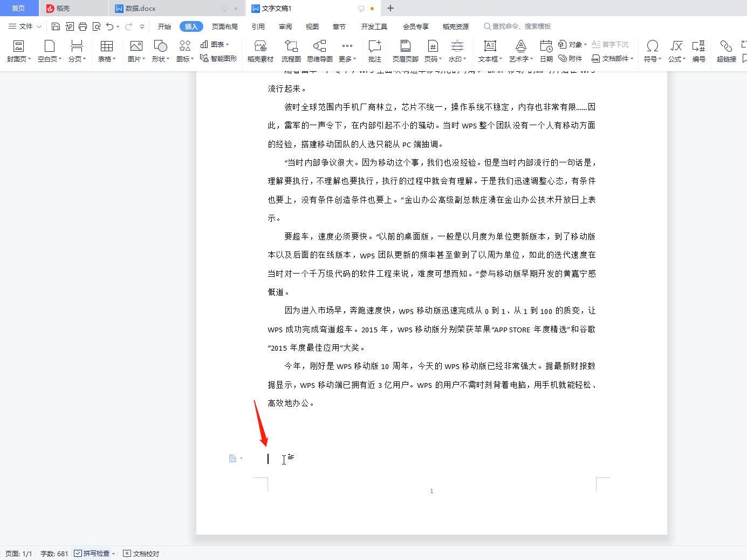Insert a page break (分页)
This screenshot has width=747, height=560.
pyautogui.click(x=77, y=51)
